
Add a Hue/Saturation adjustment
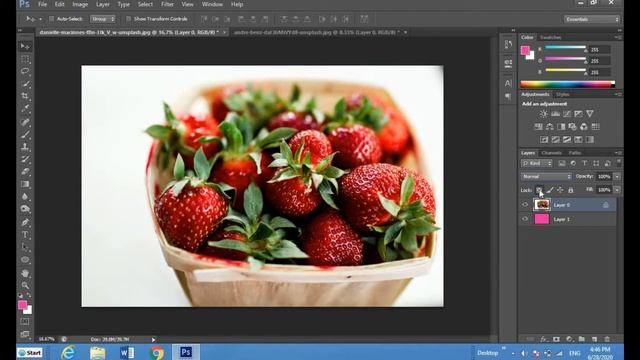[x=538, y=127]
